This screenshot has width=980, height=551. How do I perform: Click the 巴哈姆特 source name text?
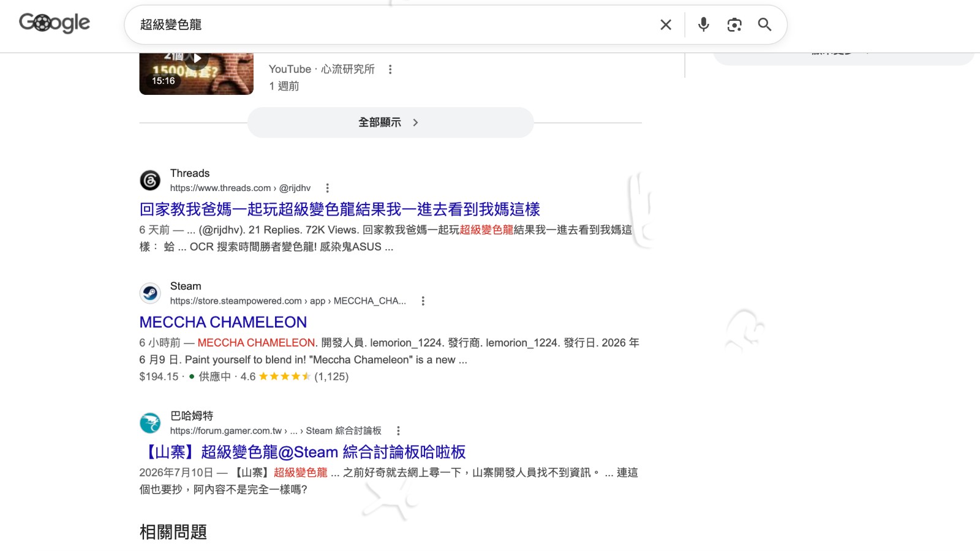click(192, 416)
